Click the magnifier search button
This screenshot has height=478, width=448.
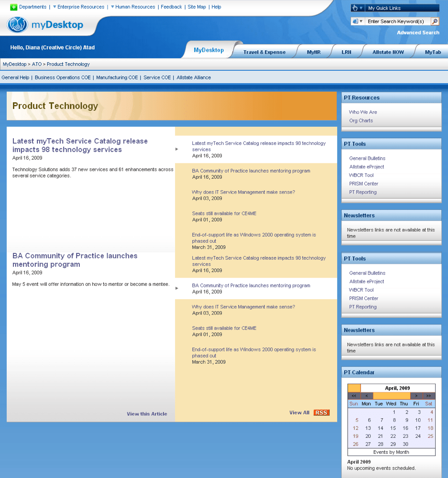pyautogui.click(x=435, y=22)
